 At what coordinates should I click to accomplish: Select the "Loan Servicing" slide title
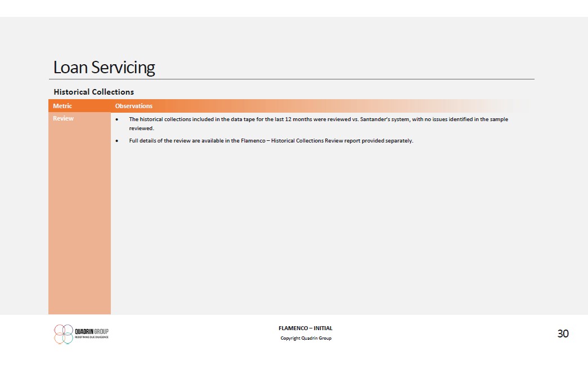[x=104, y=68]
